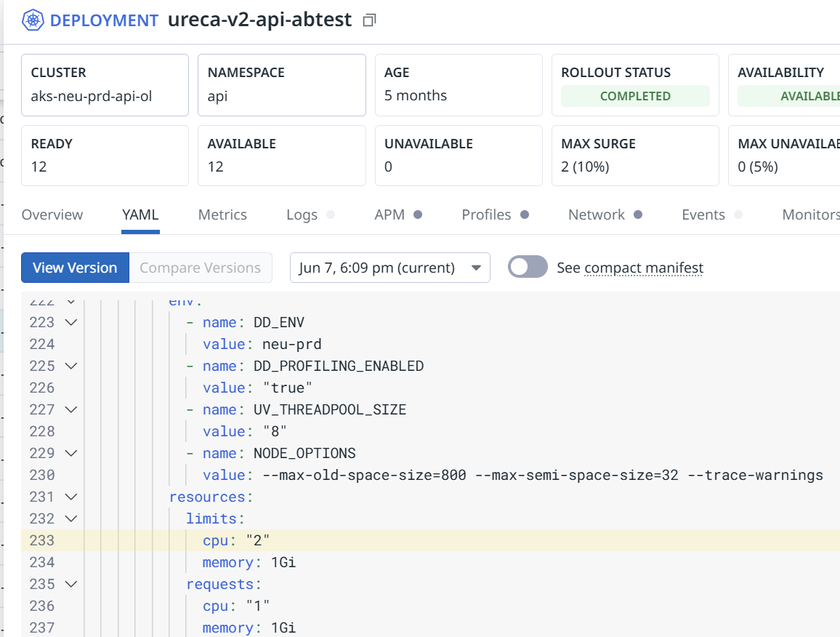Screen dimensions: 840x637
Task: Collapse requests block at line 235
Action: click(x=70, y=584)
